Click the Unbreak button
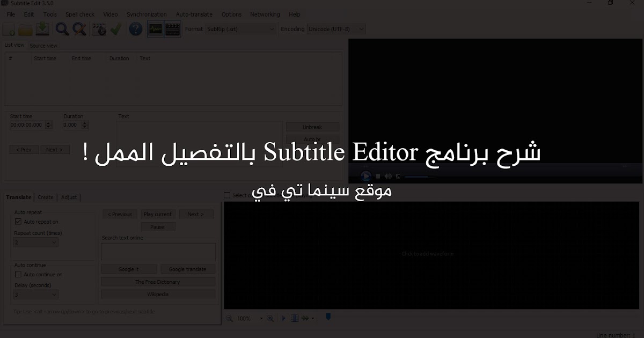644x338 pixels. 312,127
